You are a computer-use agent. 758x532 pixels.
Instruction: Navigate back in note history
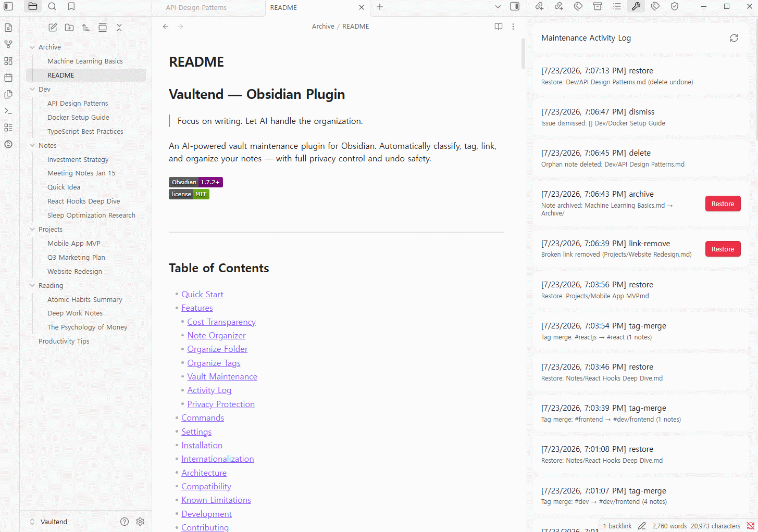tap(166, 27)
